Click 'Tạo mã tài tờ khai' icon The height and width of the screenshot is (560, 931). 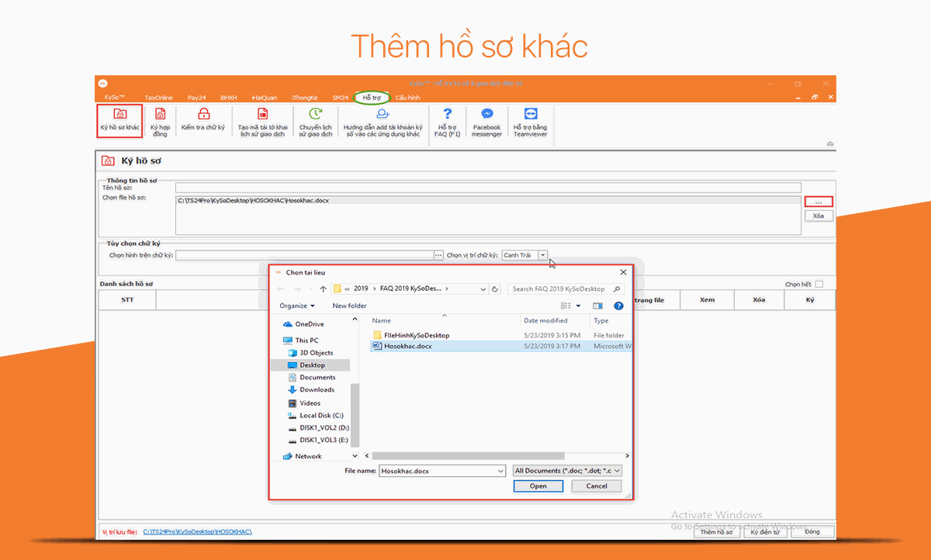coord(263,115)
